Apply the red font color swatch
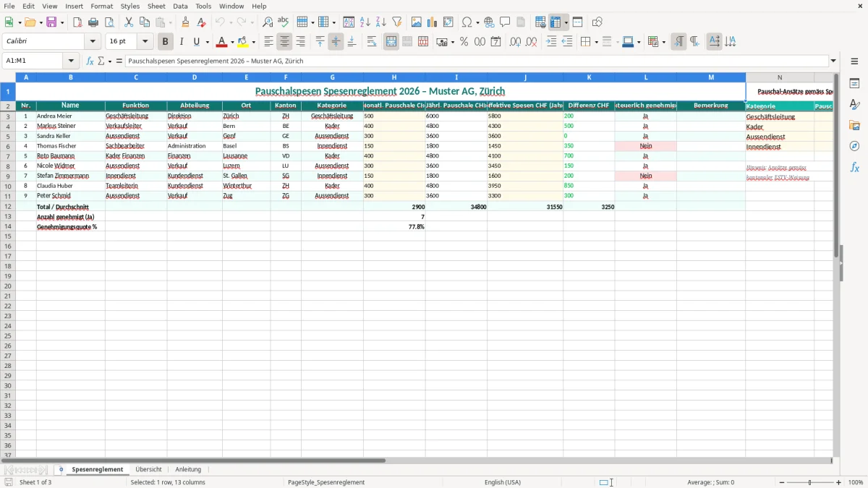This screenshot has width=868, height=488. pyautogui.click(x=224, y=42)
